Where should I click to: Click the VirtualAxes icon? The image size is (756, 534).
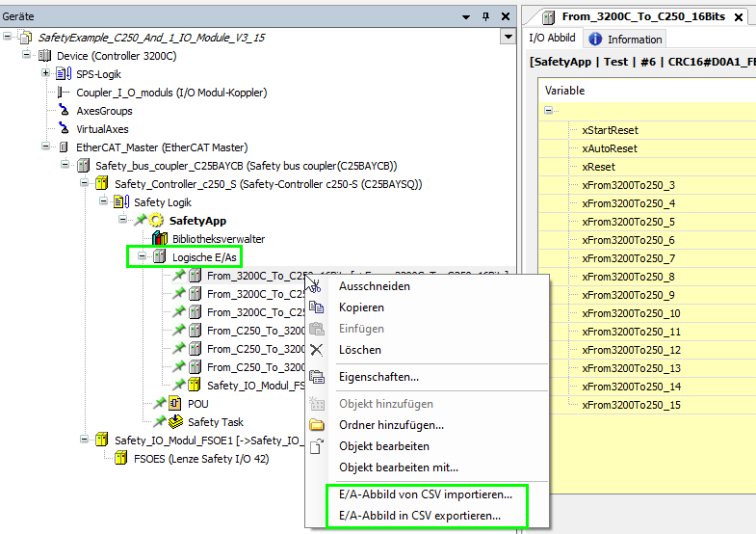[x=64, y=129]
